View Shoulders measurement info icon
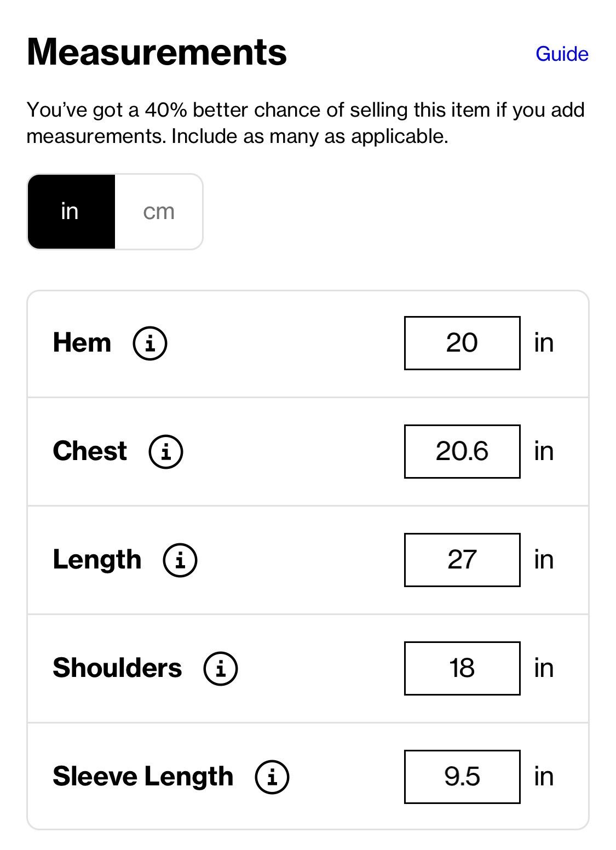 coord(221,668)
